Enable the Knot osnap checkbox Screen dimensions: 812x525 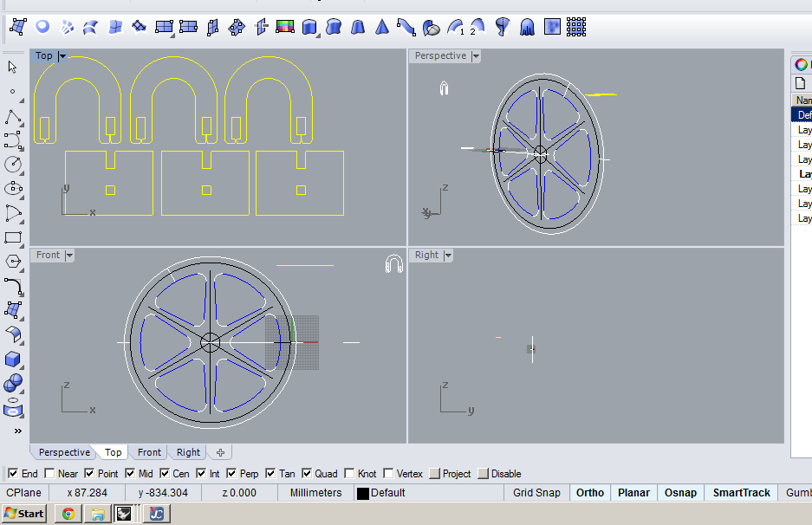(349, 473)
